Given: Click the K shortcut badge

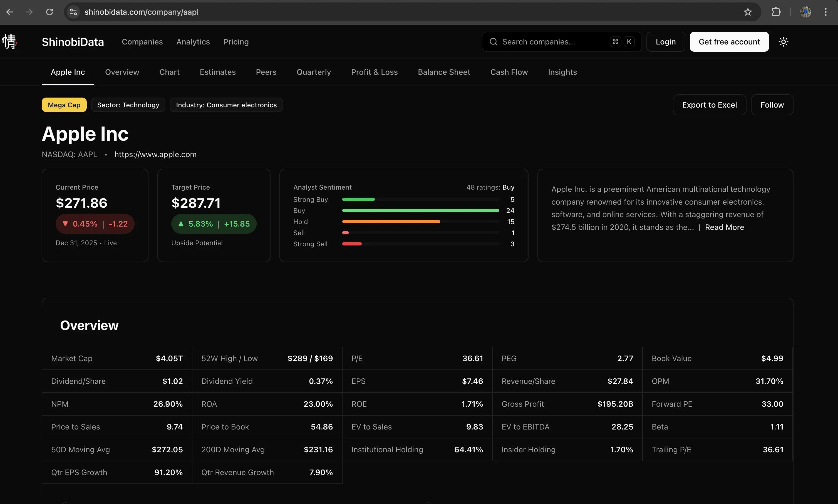Looking at the screenshot, I should coord(629,41).
